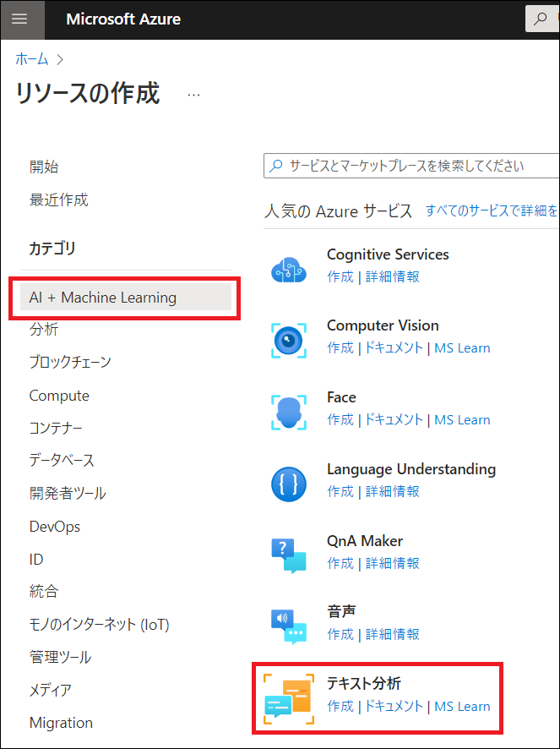The height and width of the screenshot is (749, 560).
Task: Click the テキスト分析 title text
Action: [x=364, y=684]
